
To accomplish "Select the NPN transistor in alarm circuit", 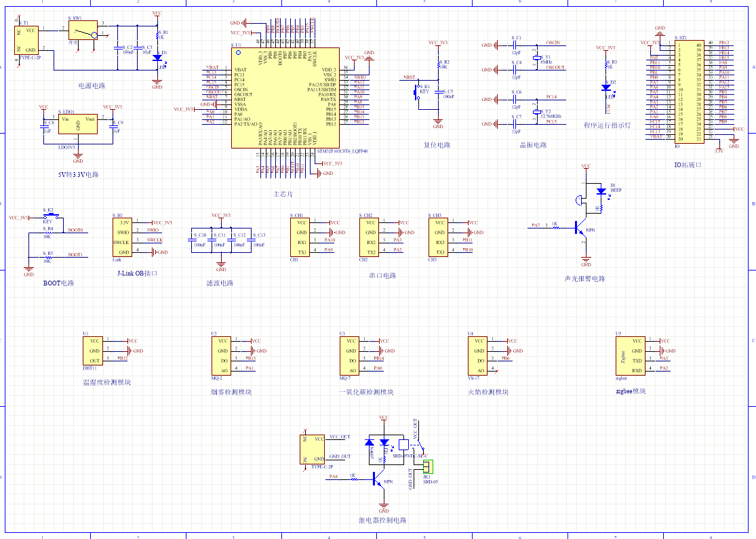I will pyautogui.click(x=580, y=228).
